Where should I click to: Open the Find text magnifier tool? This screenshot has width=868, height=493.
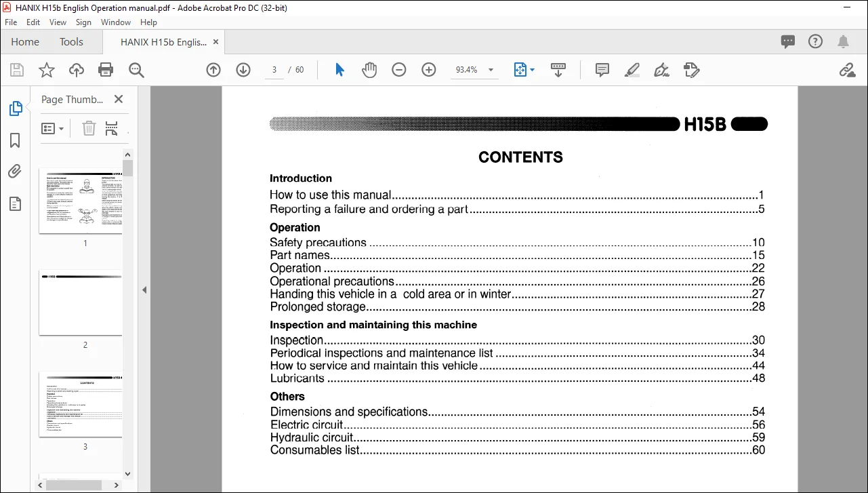coord(136,70)
